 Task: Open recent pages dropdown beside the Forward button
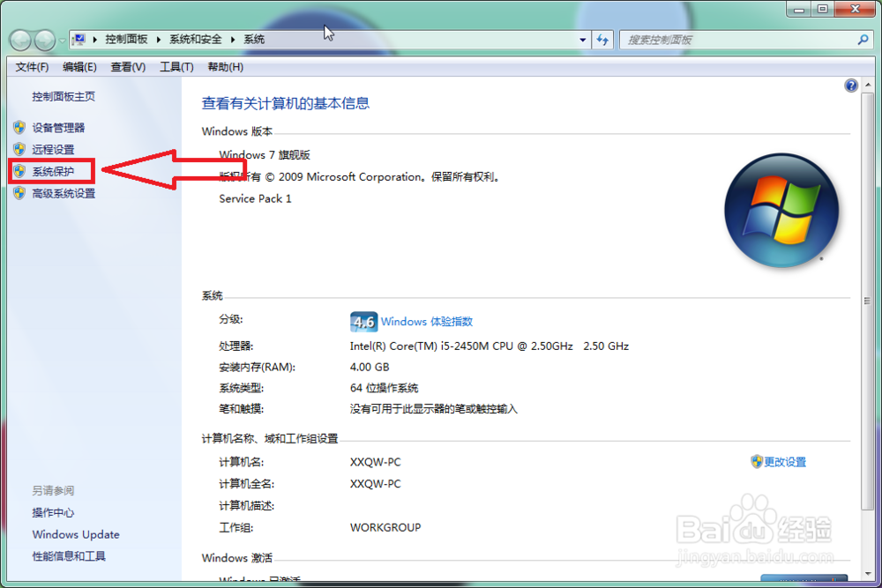62,41
